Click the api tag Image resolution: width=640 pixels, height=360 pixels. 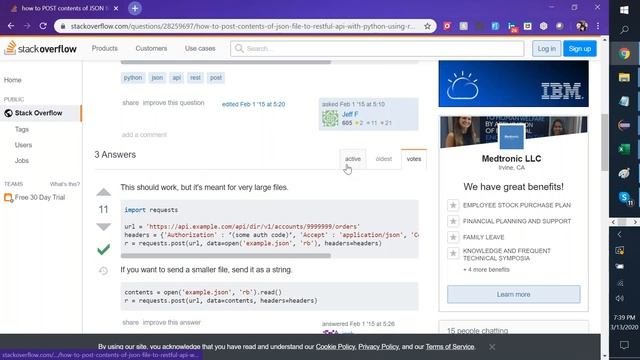pyautogui.click(x=176, y=78)
